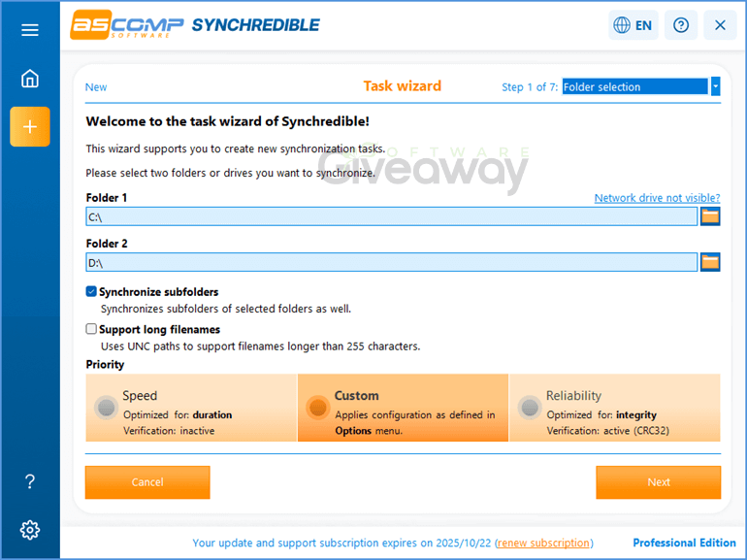The image size is (747, 560).
Task: Click the New label in wizard header
Action: coord(96,87)
